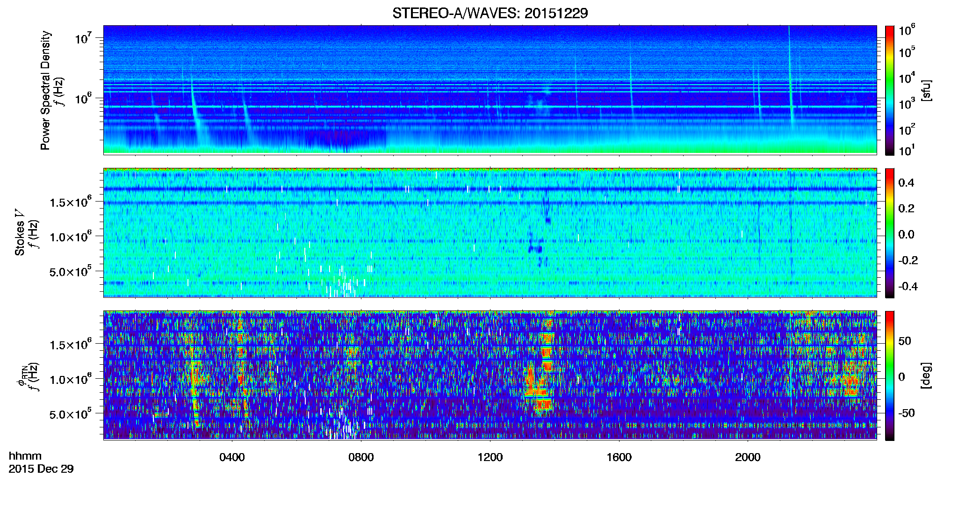Click the 2000 time axis label
The width and height of the screenshot is (980, 505).
click(x=748, y=457)
